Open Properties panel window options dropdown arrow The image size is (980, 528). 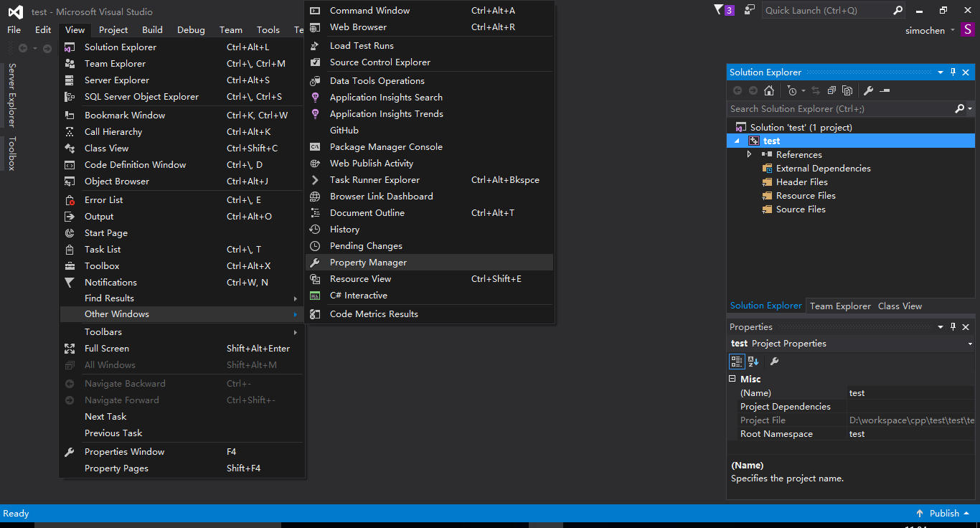coord(941,327)
